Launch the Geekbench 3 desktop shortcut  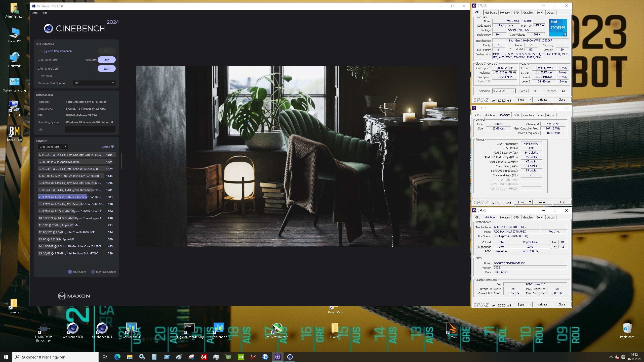click(x=131, y=331)
